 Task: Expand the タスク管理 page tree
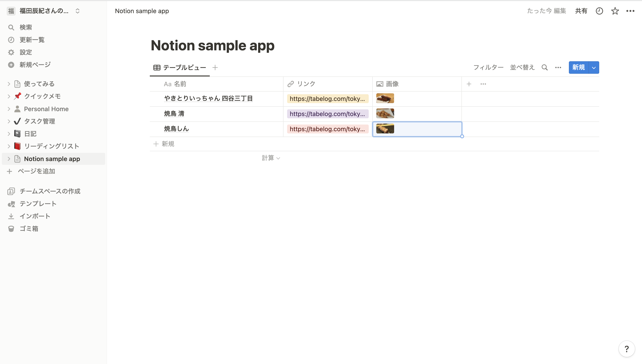pyautogui.click(x=9, y=121)
